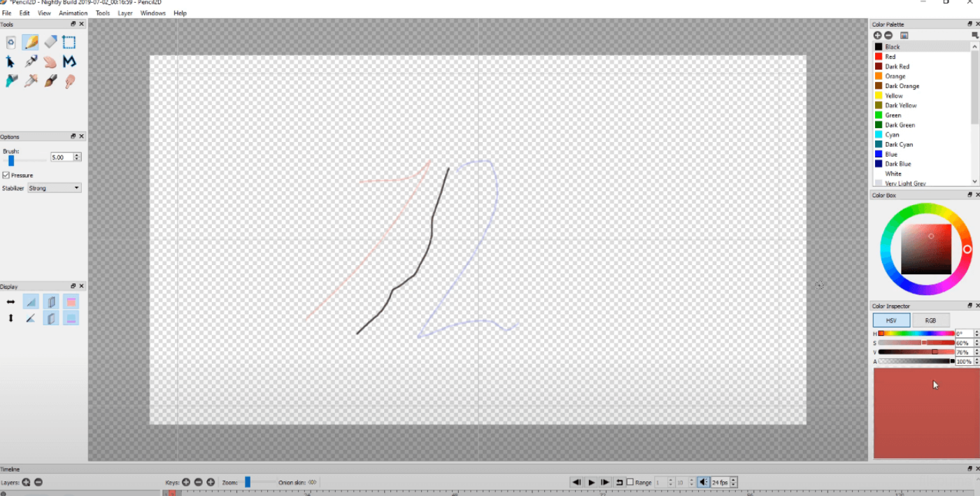The width and height of the screenshot is (980, 496).
Task: Toggle the timeline sound button
Action: 703,482
